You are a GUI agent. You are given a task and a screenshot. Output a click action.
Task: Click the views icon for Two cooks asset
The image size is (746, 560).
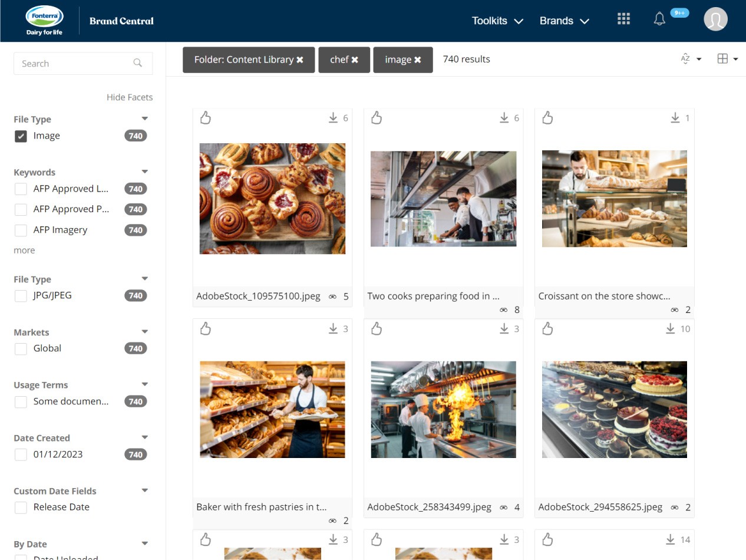[504, 309]
